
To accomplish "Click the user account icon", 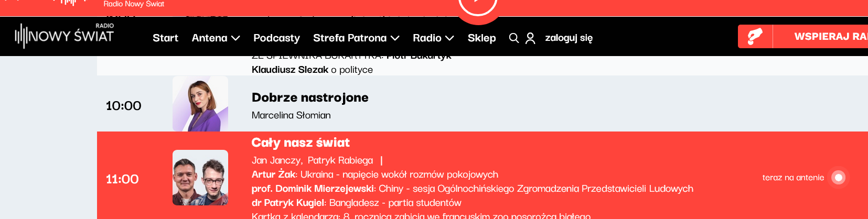I will click(x=530, y=38).
